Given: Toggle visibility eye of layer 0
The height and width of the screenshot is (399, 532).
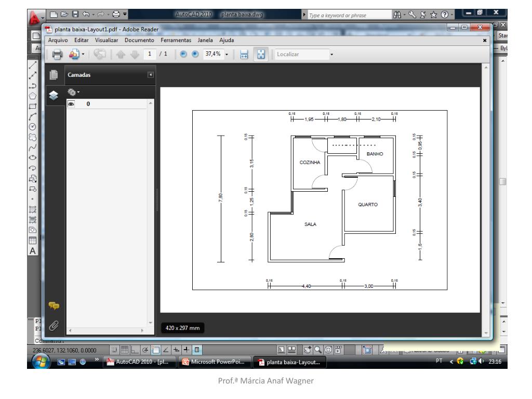Looking at the screenshot, I should click(71, 104).
